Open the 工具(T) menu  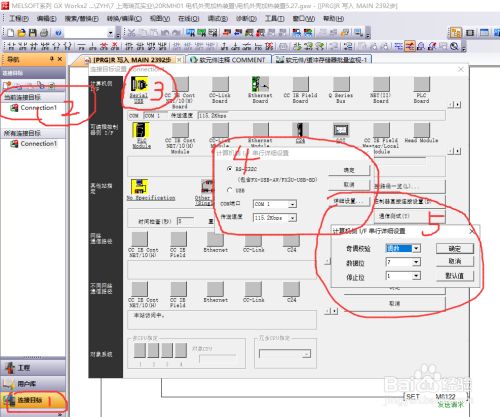(274, 18)
